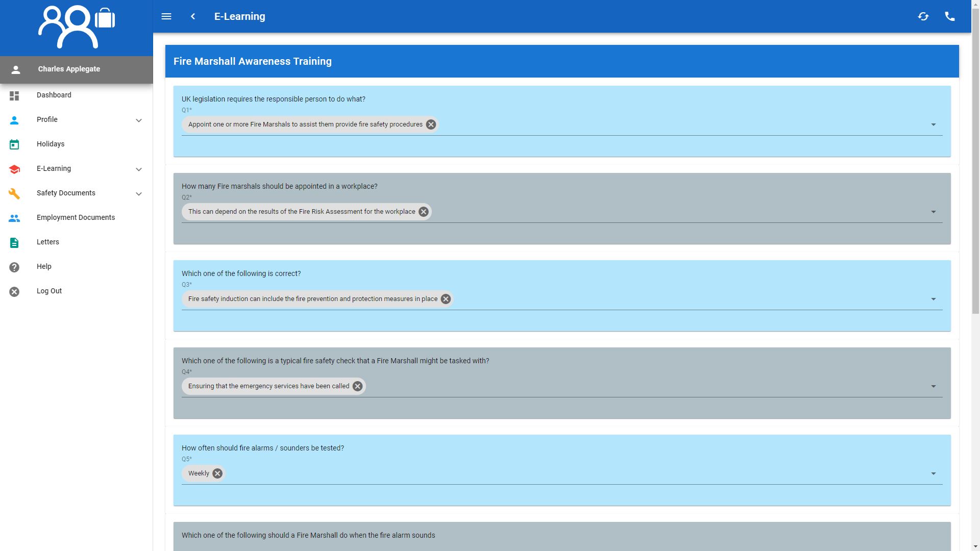Click the Employment Documents people icon
This screenshot has width=980, height=551.
(14, 218)
